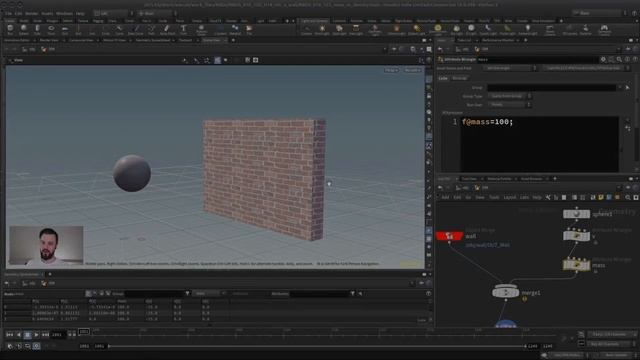Select the Sphere shelf tool

(x=24, y=29)
